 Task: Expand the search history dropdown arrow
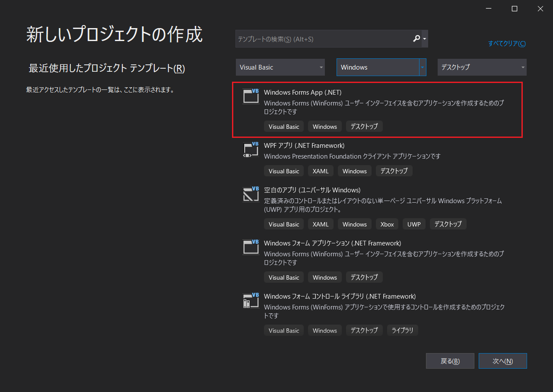[x=425, y=39]
